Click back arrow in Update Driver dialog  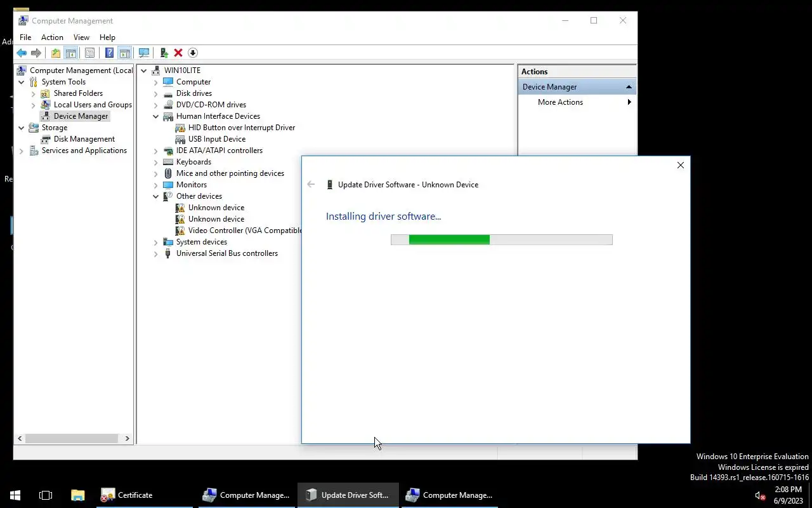point(311,185)
